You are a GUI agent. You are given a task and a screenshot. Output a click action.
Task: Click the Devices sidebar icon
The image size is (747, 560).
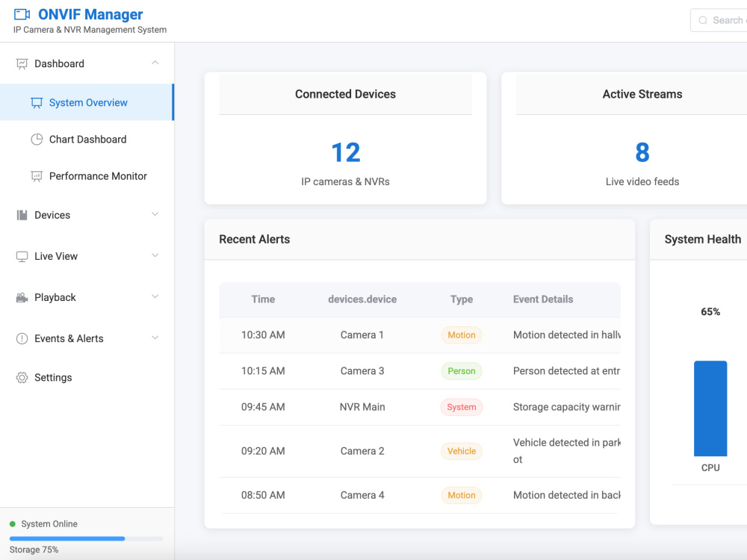[22, 215]
